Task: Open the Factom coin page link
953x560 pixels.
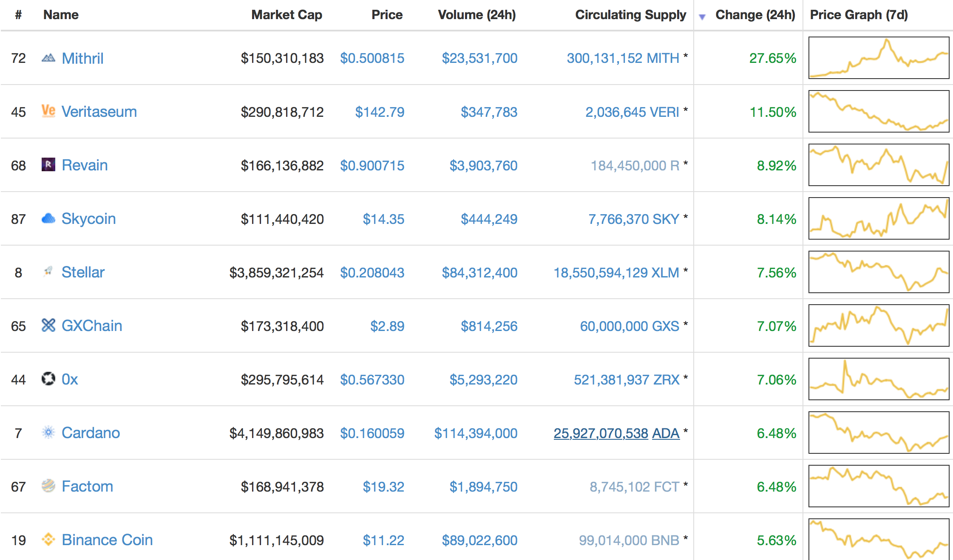Action: (x=87, y=486)
